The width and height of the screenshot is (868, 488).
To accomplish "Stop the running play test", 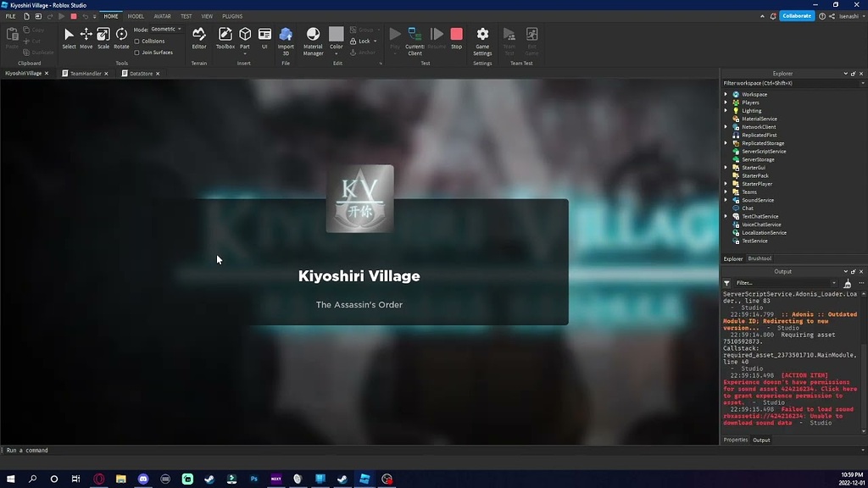I will (456, 39).
